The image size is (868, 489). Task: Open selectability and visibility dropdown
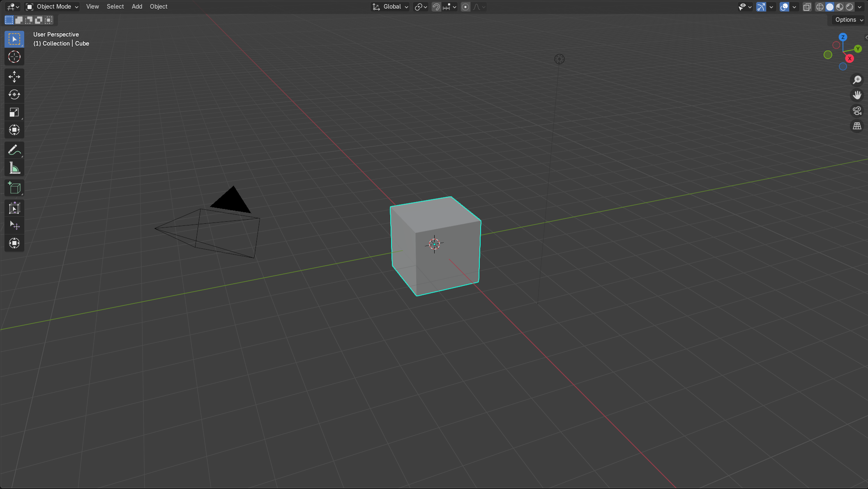click(x=745, y=7)
